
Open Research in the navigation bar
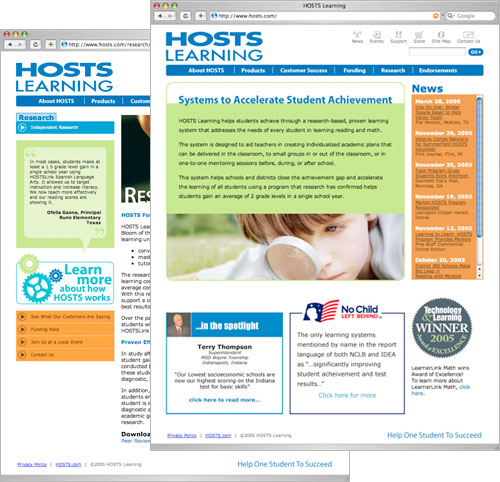(x=393, y=70)
